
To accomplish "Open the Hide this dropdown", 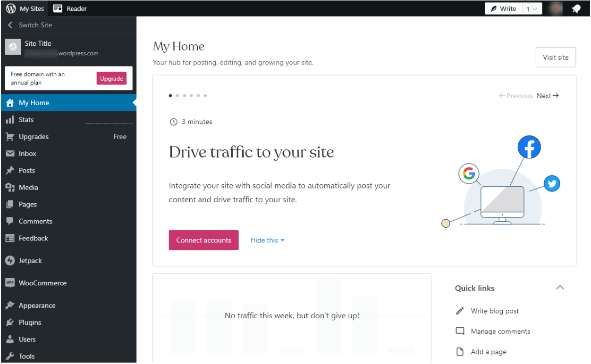I will pyautogui.click(x=267, y=240).
